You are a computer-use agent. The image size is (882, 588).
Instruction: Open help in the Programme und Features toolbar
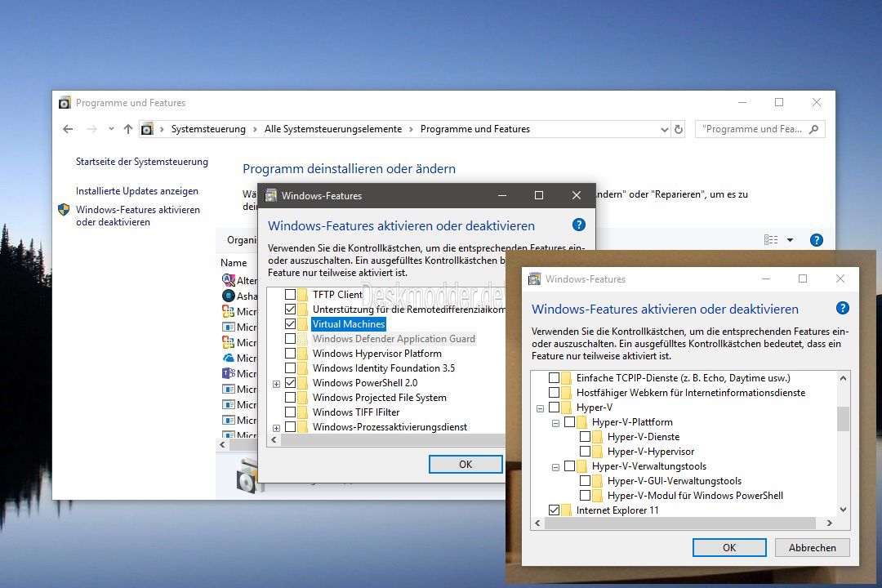[x=816, y=240]
